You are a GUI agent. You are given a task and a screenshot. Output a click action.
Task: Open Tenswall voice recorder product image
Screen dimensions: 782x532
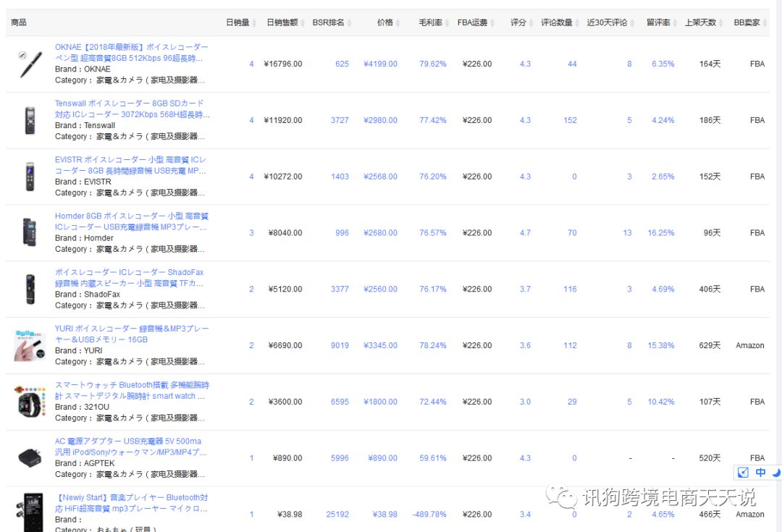coord(30,120)
